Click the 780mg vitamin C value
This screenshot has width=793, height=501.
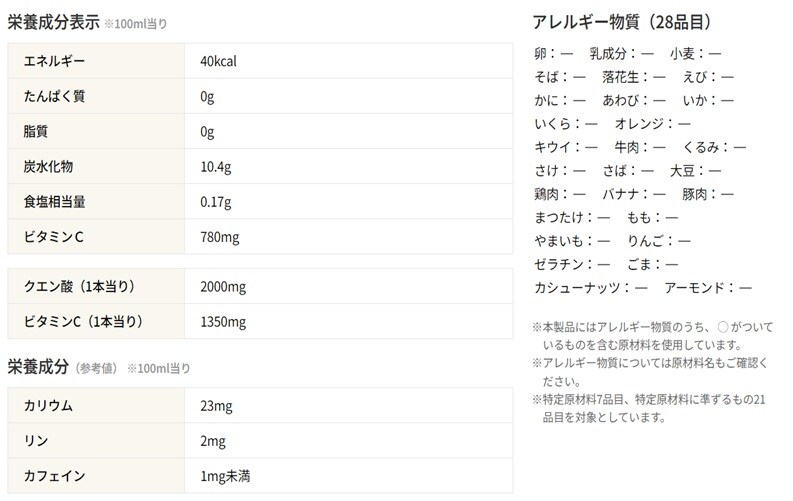coord(219,237)
